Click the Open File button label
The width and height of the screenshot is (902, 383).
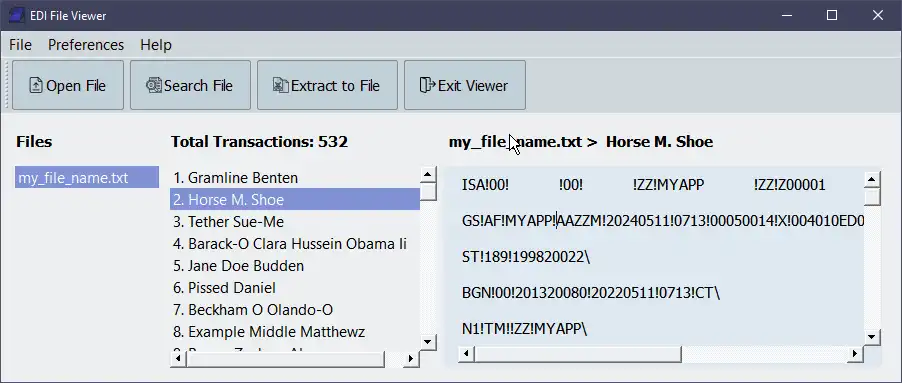pos(76,86)
